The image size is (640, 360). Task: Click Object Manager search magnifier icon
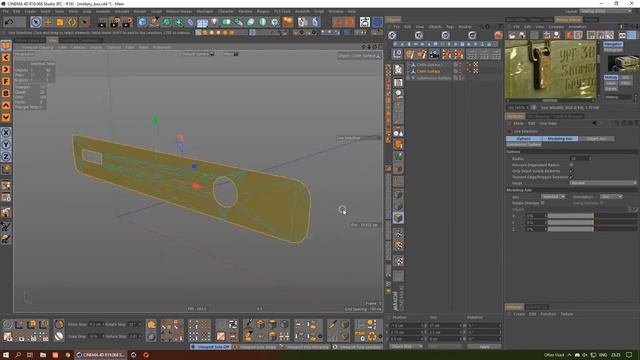pyautogui.click(x=482, y=27)
